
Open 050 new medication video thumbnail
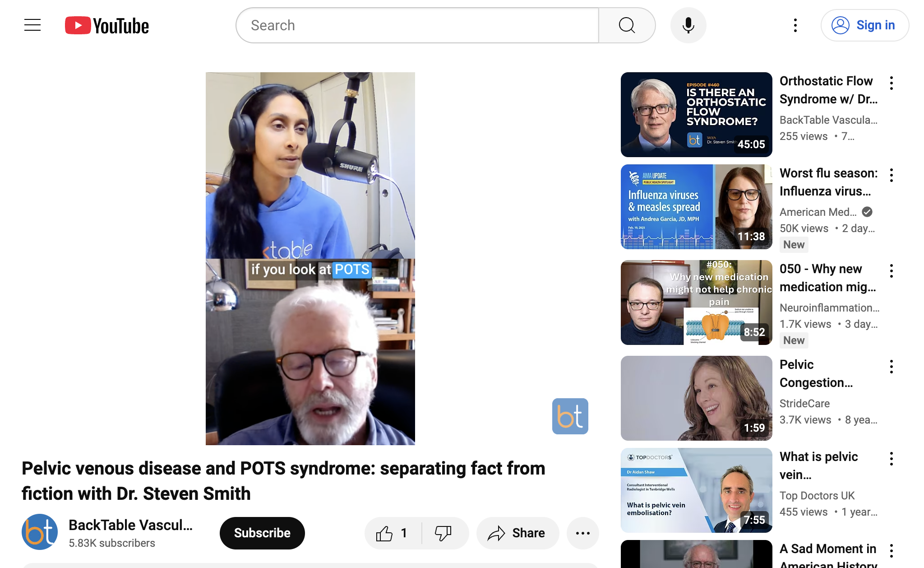tap(697, 303)
